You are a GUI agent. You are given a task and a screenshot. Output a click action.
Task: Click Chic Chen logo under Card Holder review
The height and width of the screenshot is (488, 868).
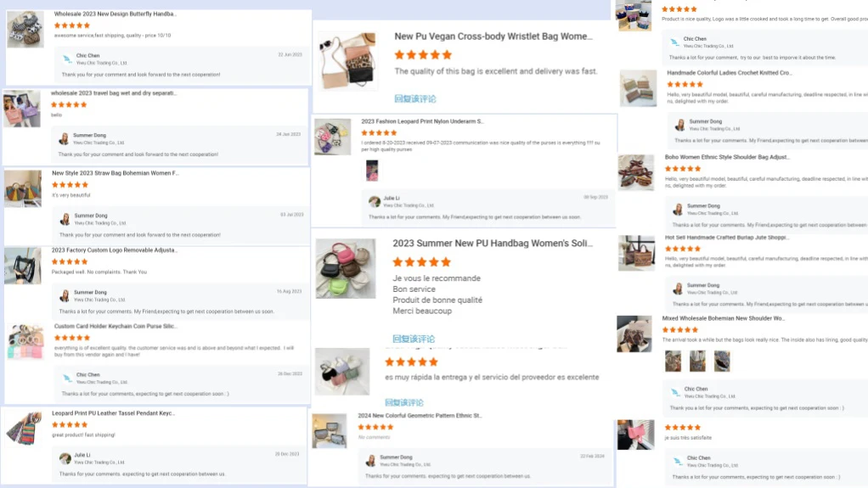(67, 378)
